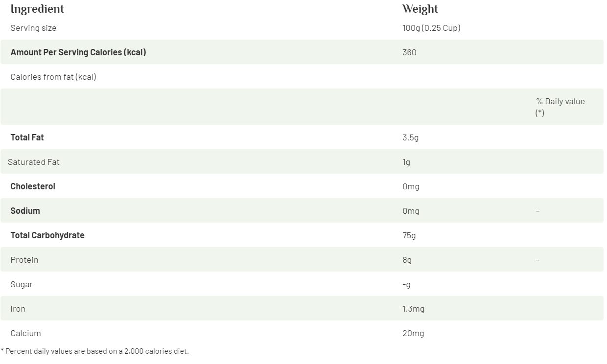Click the Ingredient column header

37,9
